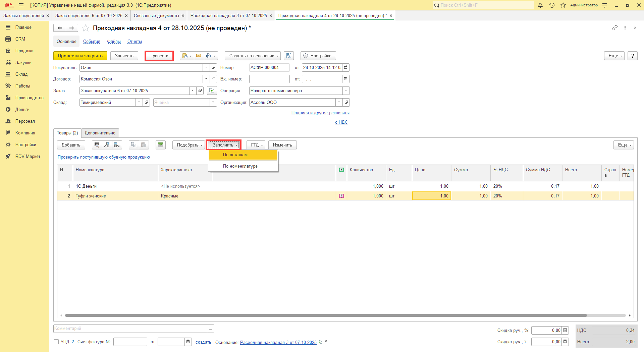Click the Провести button
Image resolution: width=644 pixels, height=352 pixels.
point(159,56)
